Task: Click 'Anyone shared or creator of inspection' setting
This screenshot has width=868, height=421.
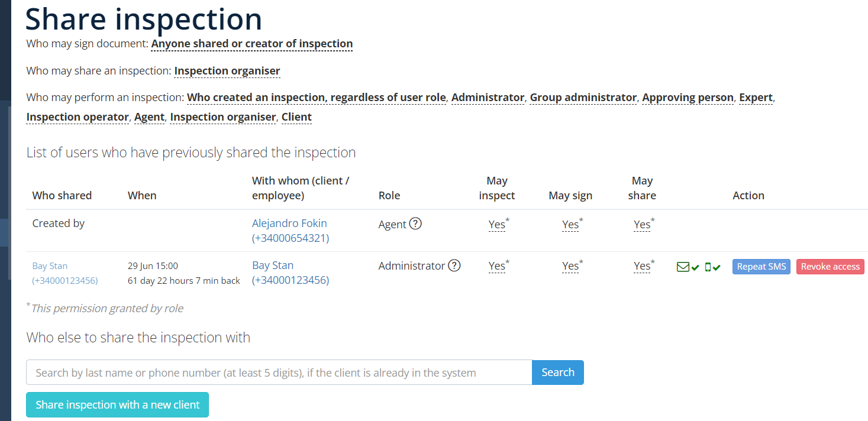Action: point(252,44)
